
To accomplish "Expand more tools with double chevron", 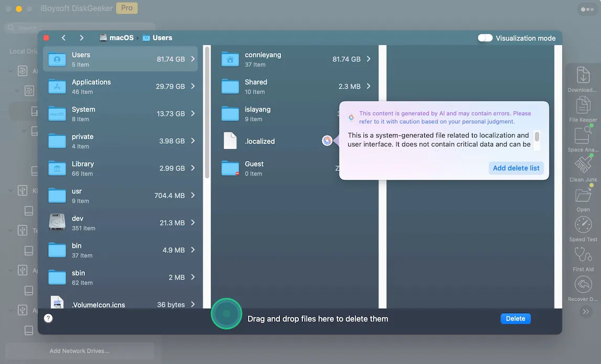I will click(x=586, y=312).
